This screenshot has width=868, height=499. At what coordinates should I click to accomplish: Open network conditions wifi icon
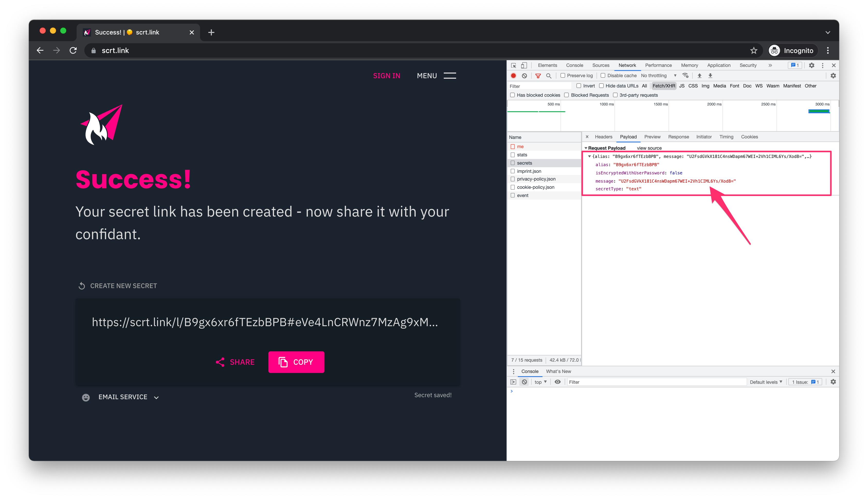[685, 75]
